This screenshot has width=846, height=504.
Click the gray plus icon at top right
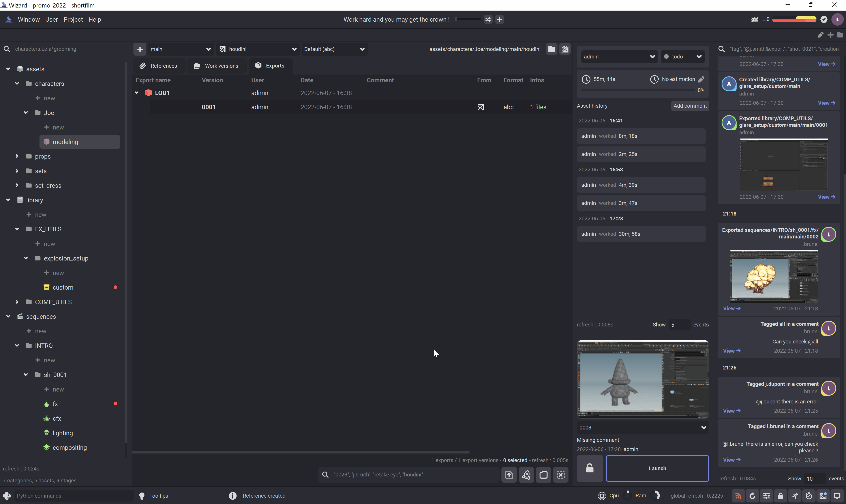830,35
